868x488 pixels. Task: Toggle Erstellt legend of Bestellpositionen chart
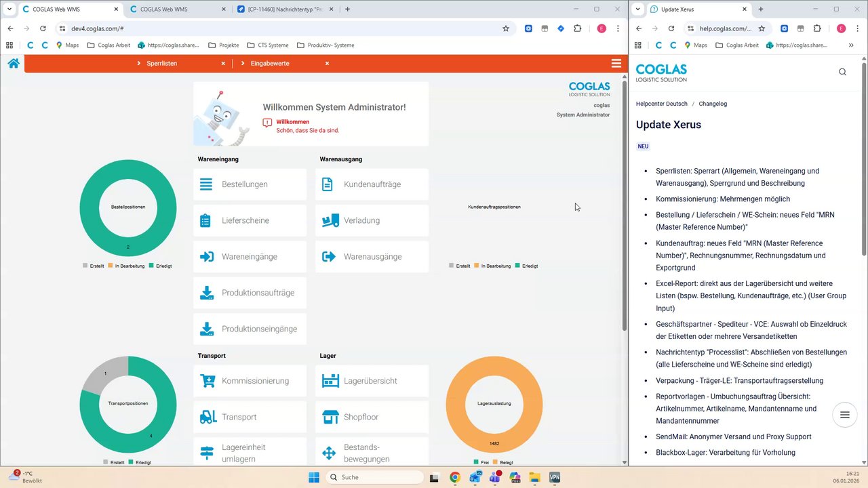(x=94, y=266)
